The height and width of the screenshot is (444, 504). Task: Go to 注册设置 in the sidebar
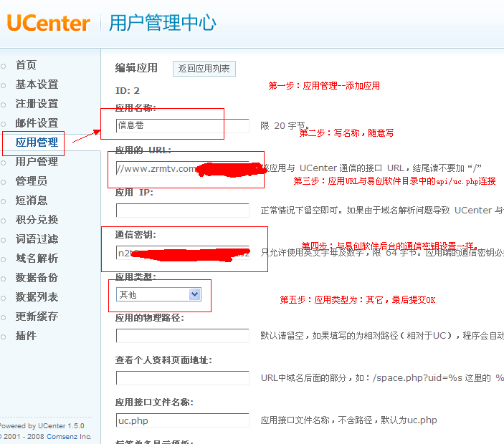coord(37,104)
